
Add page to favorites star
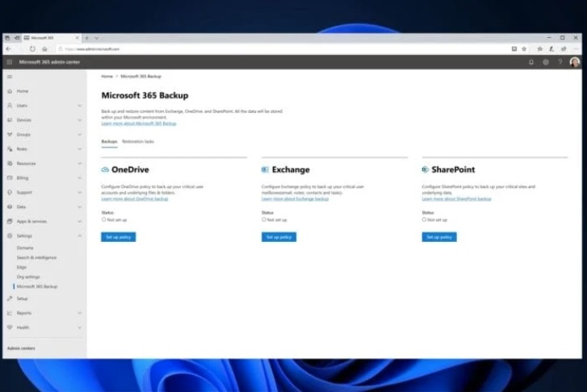click(524, 49)
